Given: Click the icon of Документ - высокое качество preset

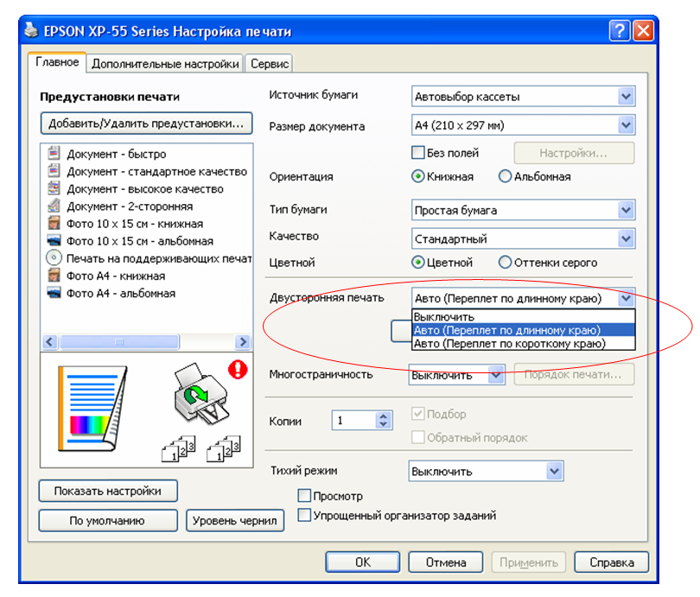Looking at the screenshot, I should [x=54, y=188].
